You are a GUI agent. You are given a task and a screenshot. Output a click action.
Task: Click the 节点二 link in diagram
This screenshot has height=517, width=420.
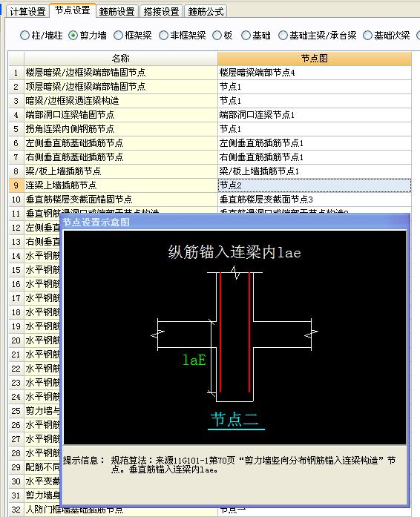click(x=235, y=420)
